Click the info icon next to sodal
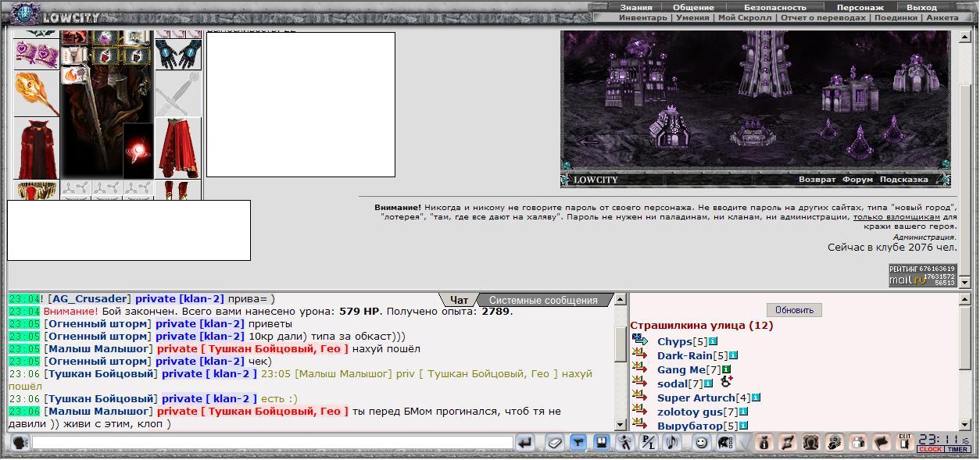The height and width of the screenshot is (460, 980). (x=708, y=383)
